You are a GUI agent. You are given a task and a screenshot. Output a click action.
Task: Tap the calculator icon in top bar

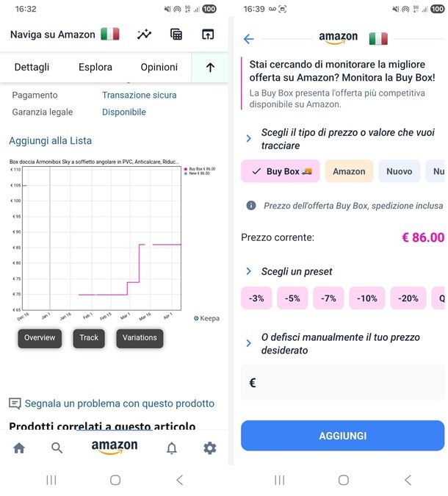pyautogui.click(x=176, y=35)
